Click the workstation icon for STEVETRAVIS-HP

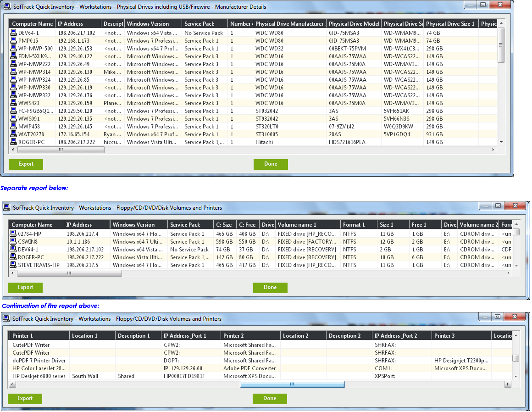click(14, 265)
